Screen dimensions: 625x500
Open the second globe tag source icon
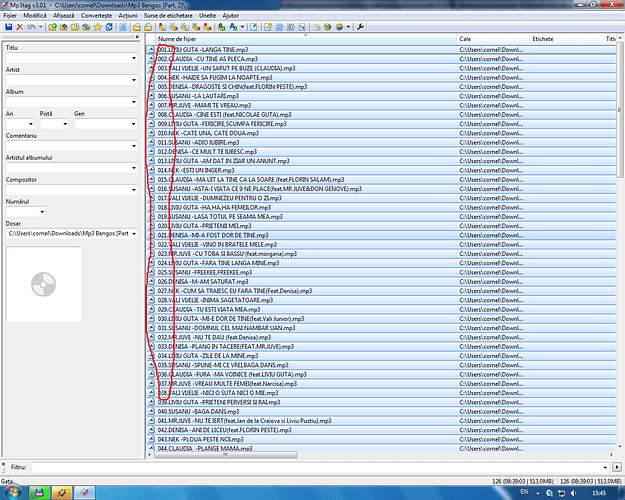339,27
